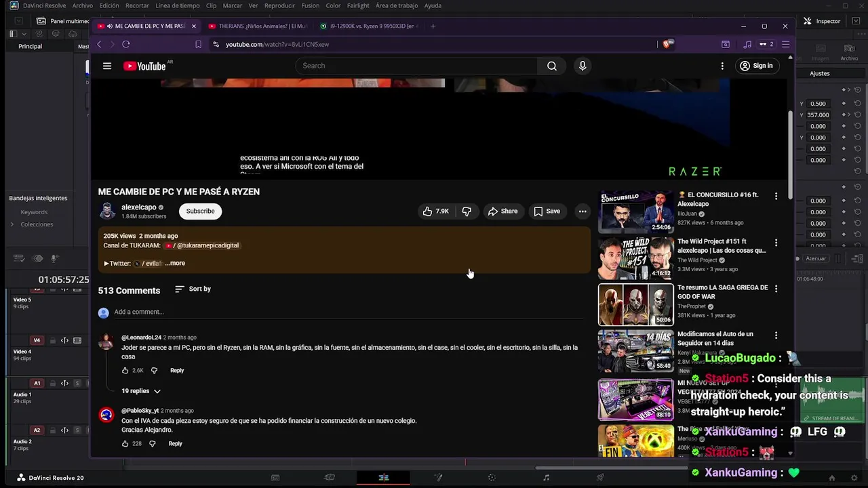Viewport: 868px width, 488px height.
Task: Sign in to YouTube
Action: [756, 66]
